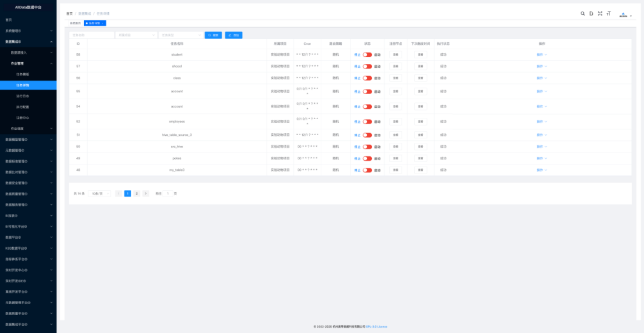
Task: Open the 任务类型 filter dropdown
Action: pos(181,35)
